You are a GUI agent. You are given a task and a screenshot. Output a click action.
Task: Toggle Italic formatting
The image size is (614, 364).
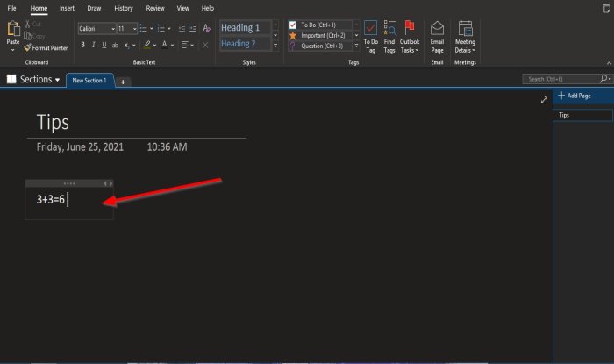pos(93,45)
